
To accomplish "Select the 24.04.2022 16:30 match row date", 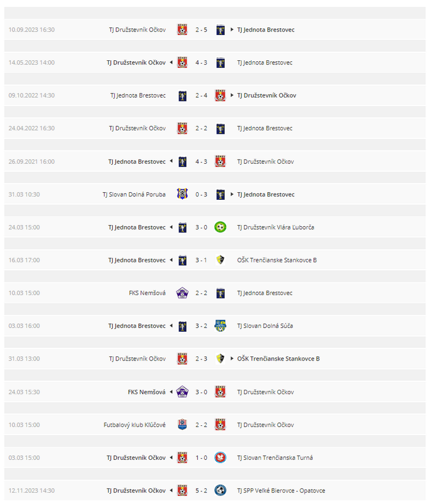I will [x=32, y=128].
